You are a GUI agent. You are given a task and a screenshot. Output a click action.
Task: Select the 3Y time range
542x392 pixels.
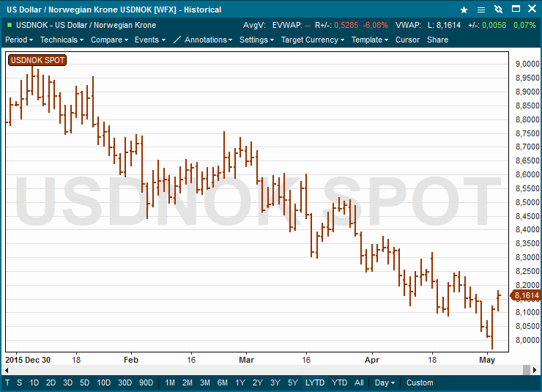click(x=275, y=382)
